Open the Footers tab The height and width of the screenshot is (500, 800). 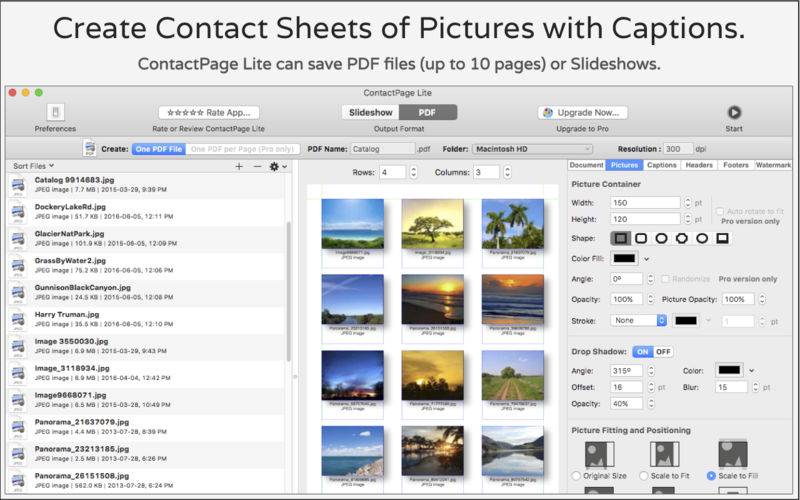pyautogui.click(x=736, y=165)
